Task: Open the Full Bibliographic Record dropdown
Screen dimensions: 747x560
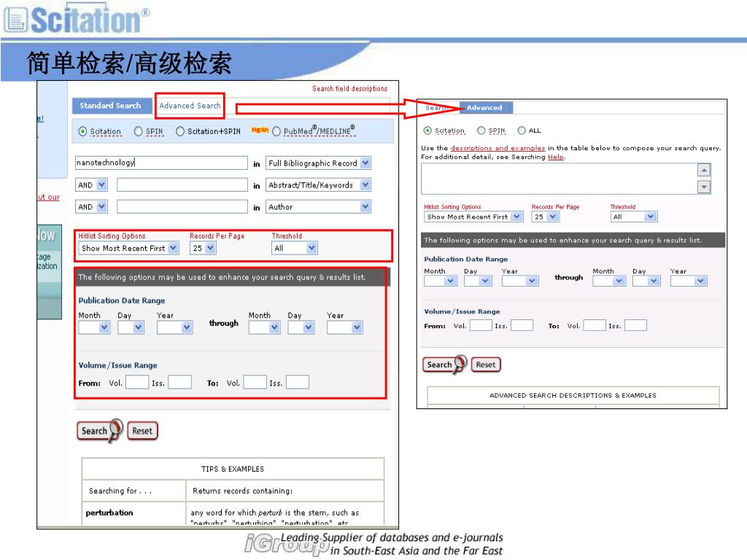Action: [319, 163]
